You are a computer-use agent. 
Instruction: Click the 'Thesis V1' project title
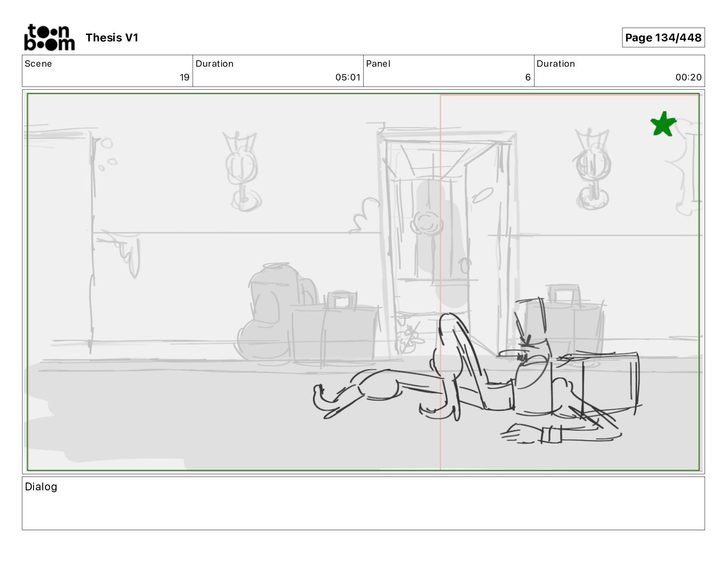coord(112,38)
